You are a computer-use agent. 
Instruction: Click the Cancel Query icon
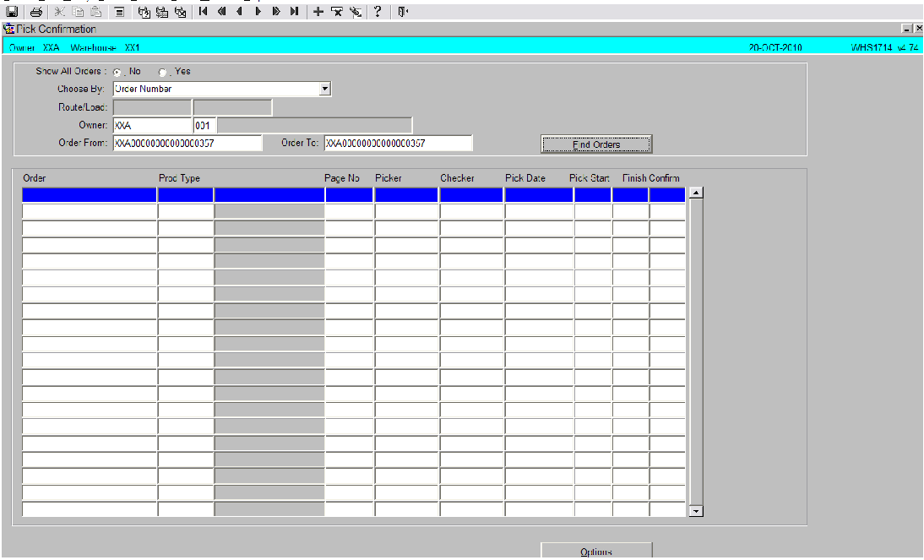180,12
